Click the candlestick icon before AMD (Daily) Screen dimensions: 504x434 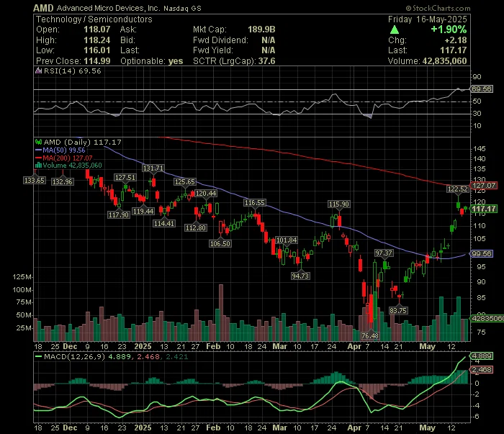[39, 142]
